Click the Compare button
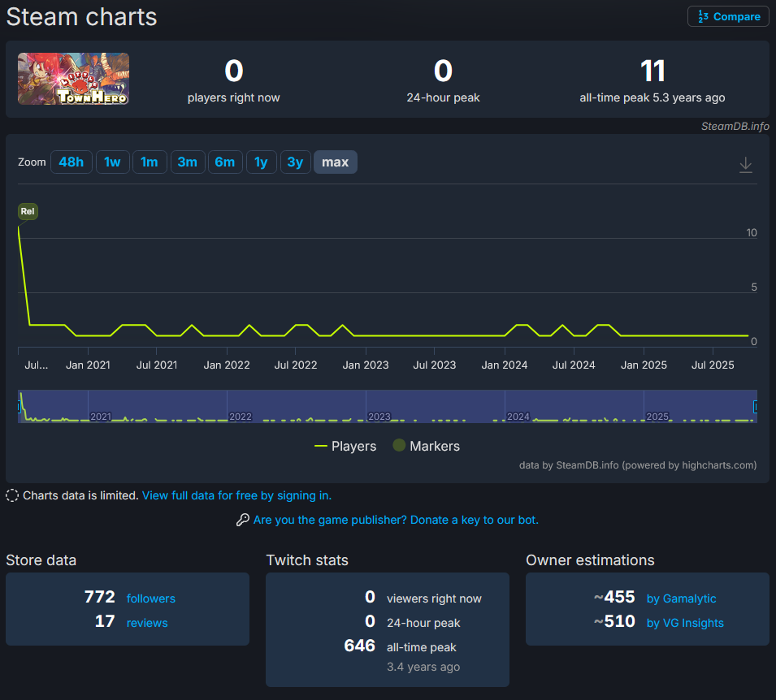The height and width of the screenshot is (700, 776). (x=728, y=16)
